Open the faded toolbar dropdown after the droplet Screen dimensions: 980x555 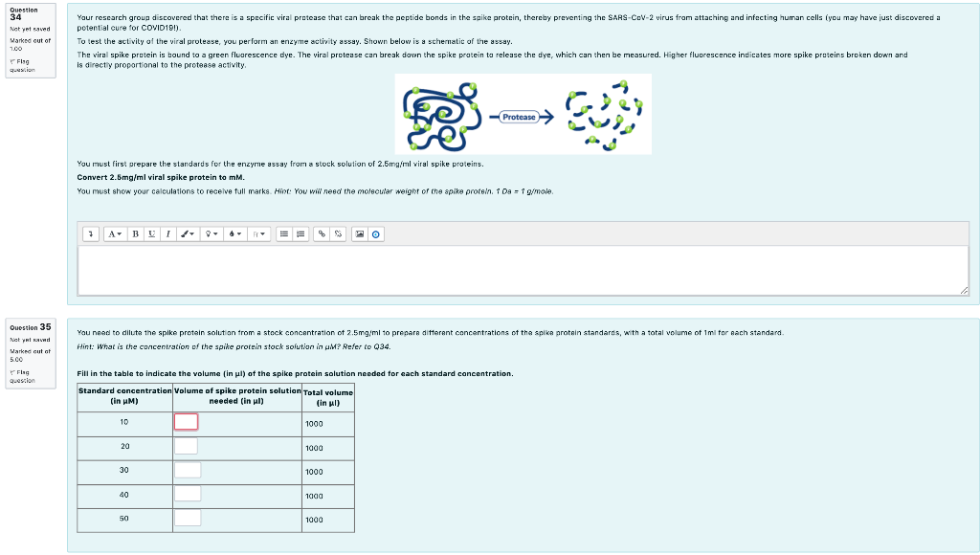point(258,233)
